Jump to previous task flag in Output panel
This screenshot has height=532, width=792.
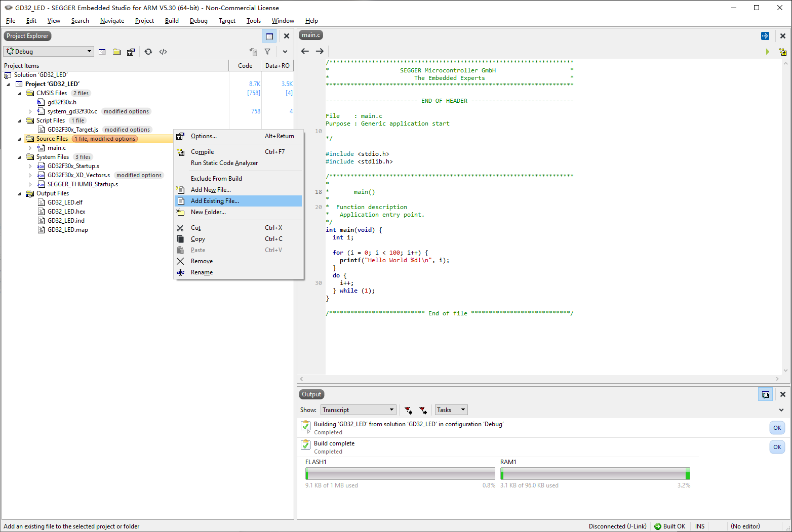point(408,410)
